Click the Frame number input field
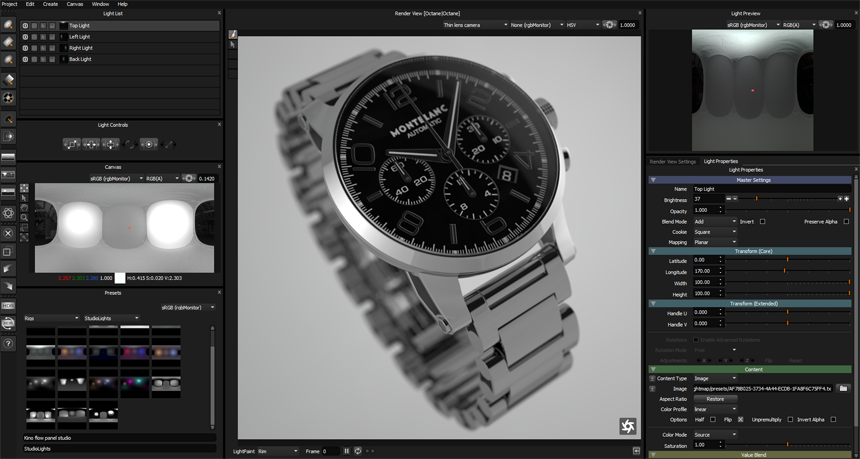 pos(330,451)
